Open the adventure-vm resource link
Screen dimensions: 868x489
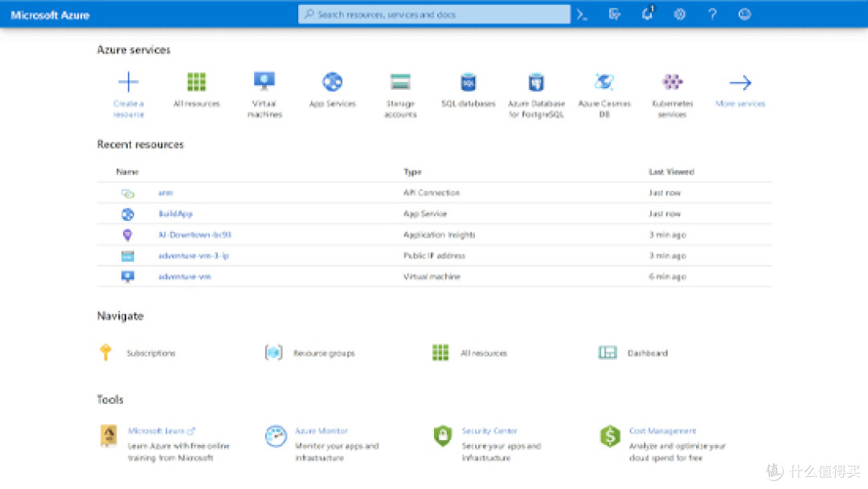[x=184, y=276]
